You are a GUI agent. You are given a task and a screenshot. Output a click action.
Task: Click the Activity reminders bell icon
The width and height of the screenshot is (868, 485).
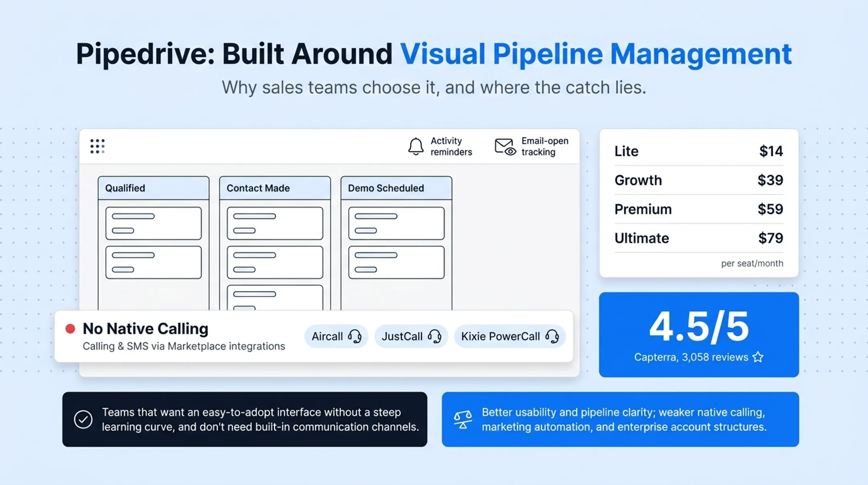416,146
